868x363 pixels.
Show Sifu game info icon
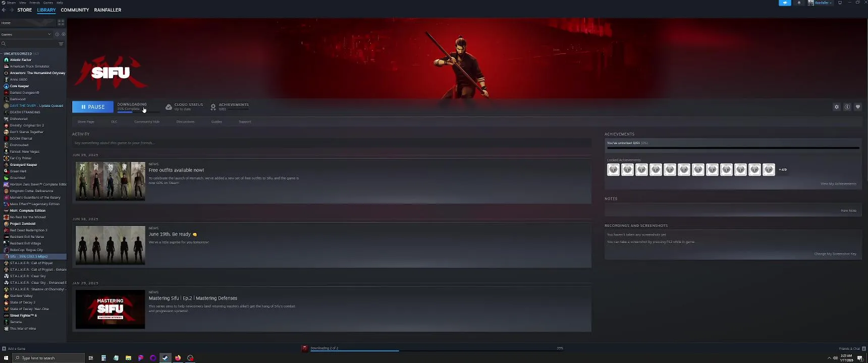coord(847,107)
